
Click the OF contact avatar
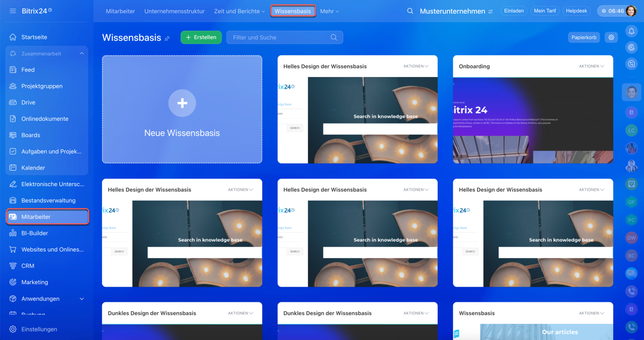[631, 202]
